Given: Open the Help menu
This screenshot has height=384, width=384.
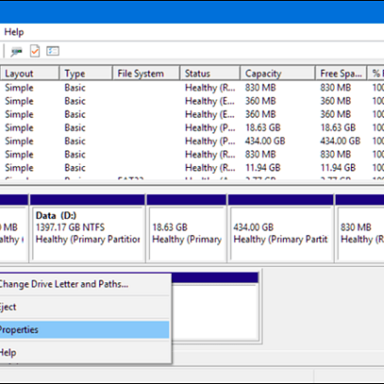Looking at the screenshot, I should tap(14, 32).
